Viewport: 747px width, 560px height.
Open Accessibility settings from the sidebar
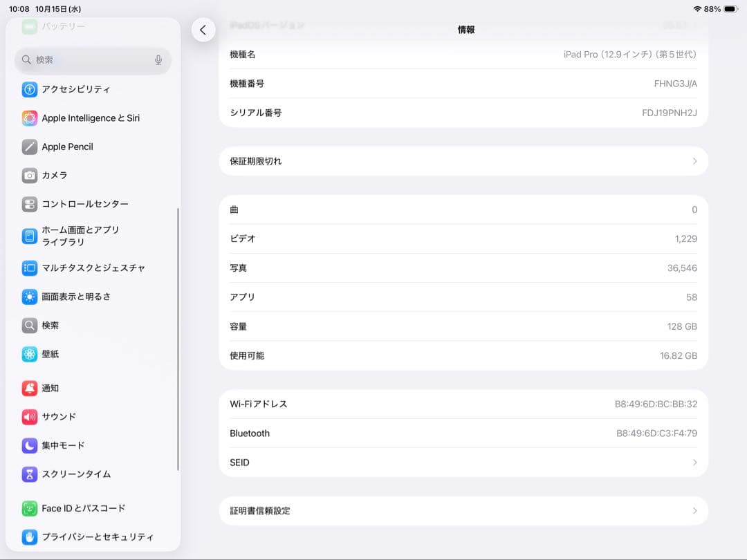(x=28, y=89)
